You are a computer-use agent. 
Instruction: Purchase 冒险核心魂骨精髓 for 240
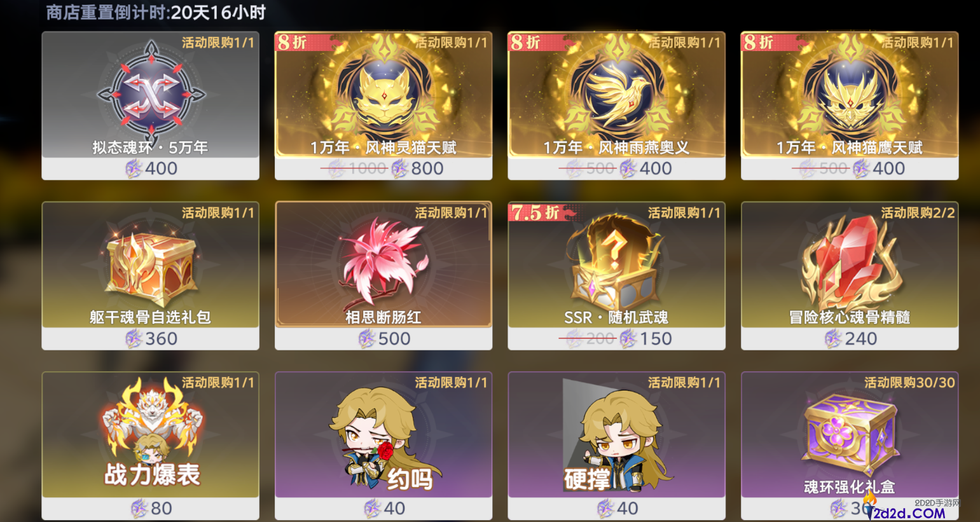(850, 338)
